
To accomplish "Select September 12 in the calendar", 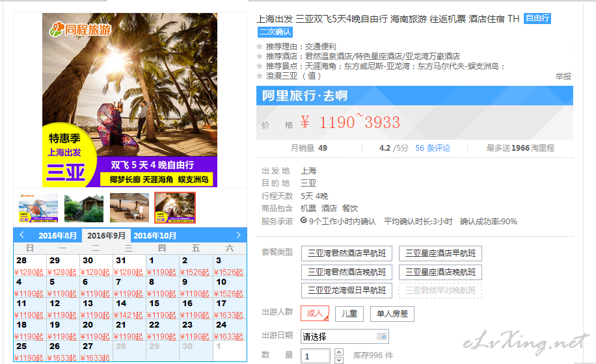I will [62, 309].
